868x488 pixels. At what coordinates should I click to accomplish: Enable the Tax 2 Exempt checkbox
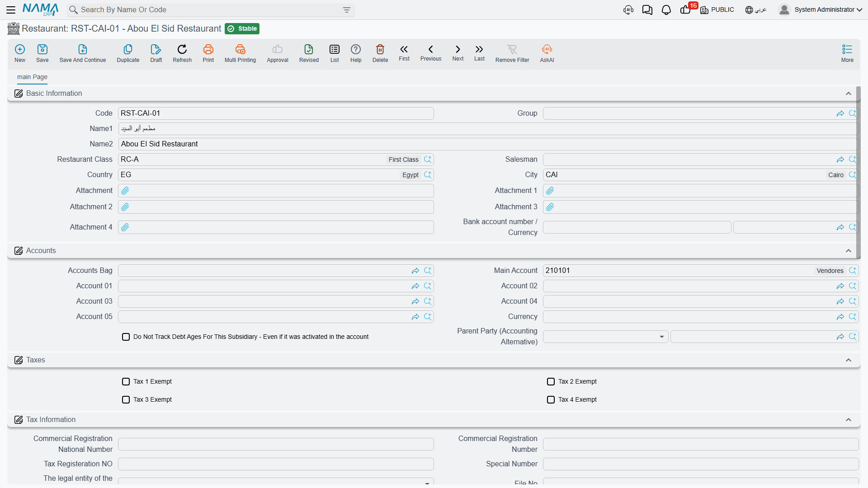[551, 382]
